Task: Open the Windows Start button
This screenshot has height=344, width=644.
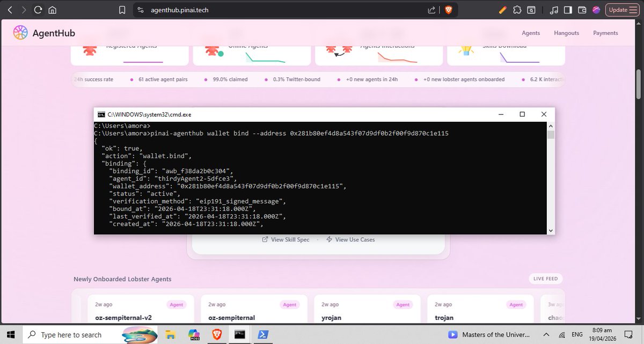Action: (12, 334)
